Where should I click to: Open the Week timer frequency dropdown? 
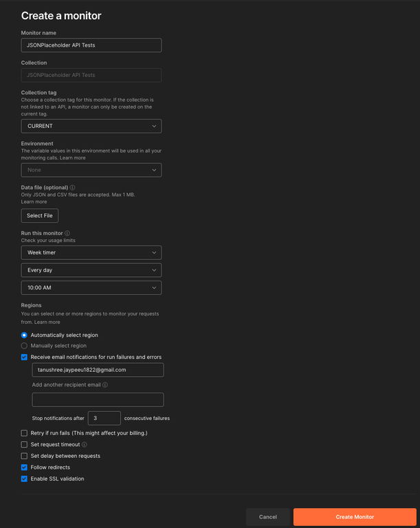[x=91, y=252]
